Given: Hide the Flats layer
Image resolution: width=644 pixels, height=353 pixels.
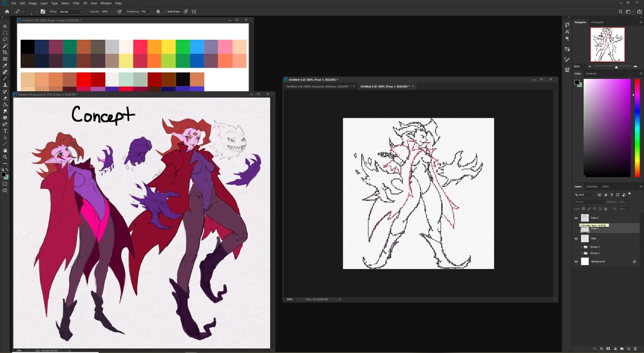Looking at the screenshot, I should coord(576,238).
